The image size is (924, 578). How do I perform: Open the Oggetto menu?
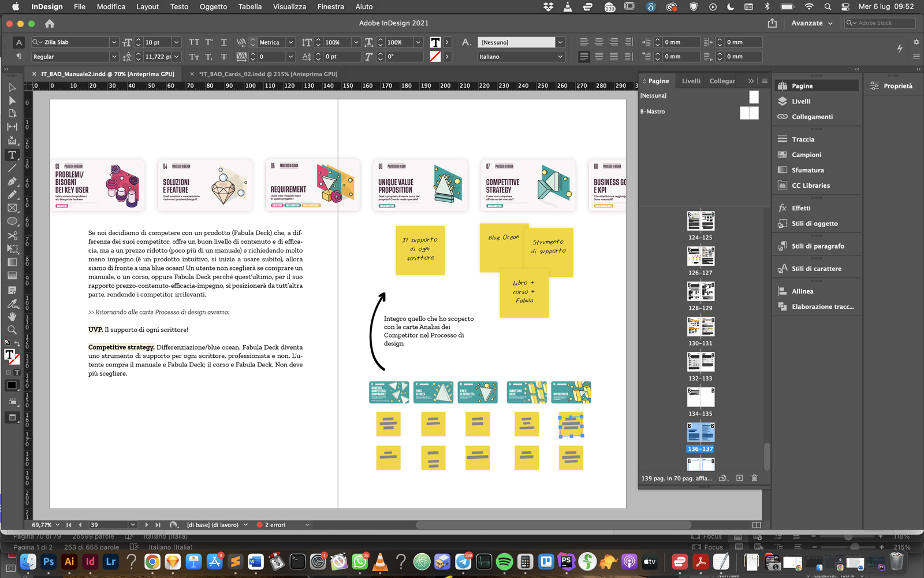click(x=213, y=7)
